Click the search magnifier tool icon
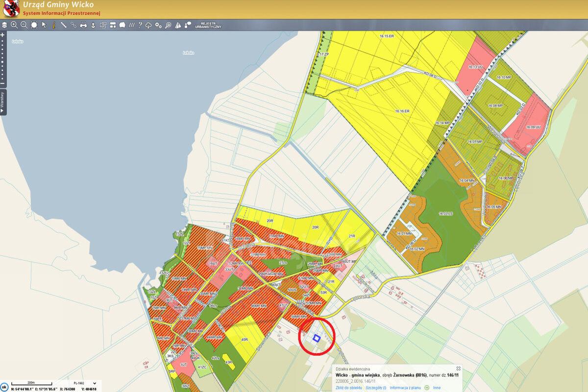588x392 pixels. (168, 25)
